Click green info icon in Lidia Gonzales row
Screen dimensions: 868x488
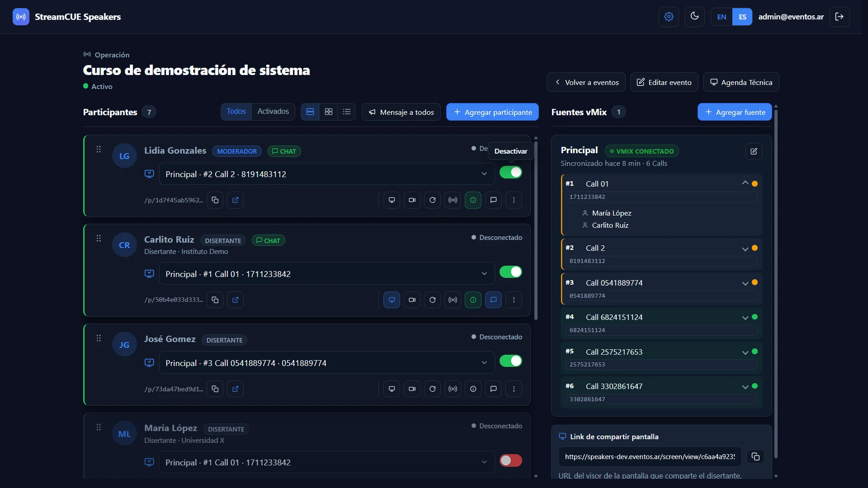[473, 200]
